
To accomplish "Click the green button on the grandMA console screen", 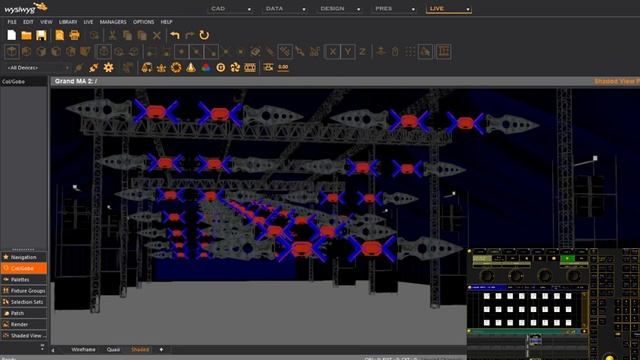I will 567,258.
